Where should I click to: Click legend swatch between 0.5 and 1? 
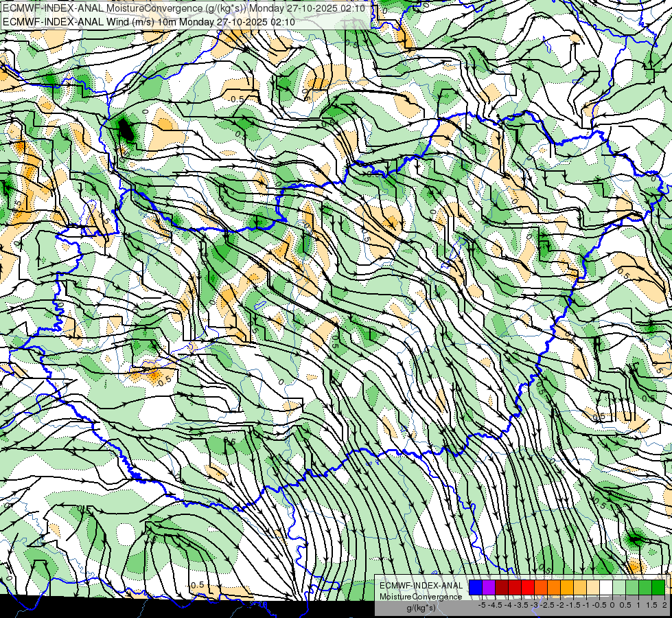tap(632, 588)
